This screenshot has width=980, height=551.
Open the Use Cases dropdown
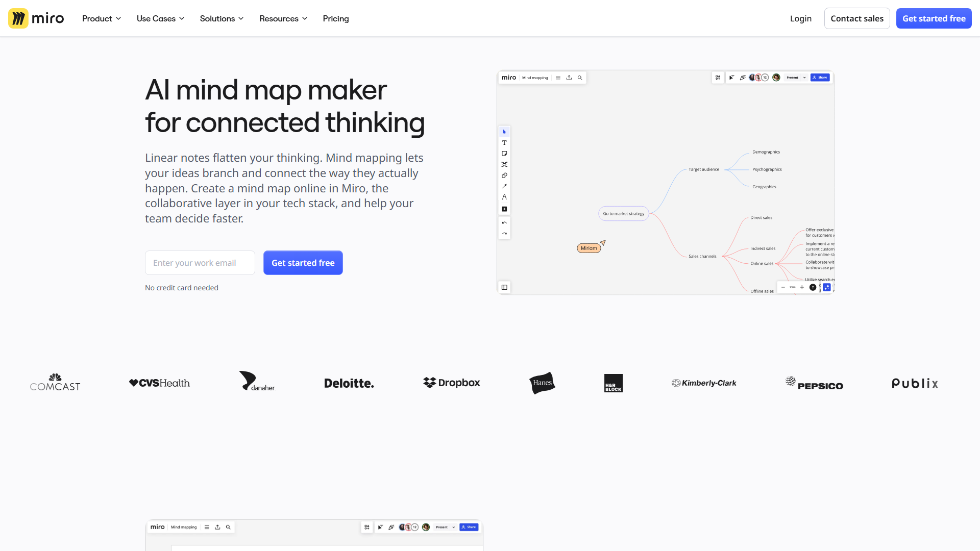pyautogui.click(x=160, y=18)
